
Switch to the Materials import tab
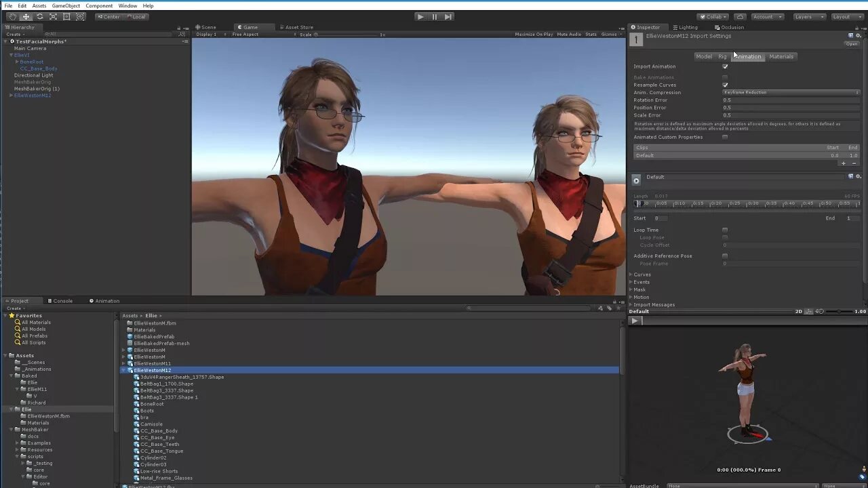click(781, 56)
